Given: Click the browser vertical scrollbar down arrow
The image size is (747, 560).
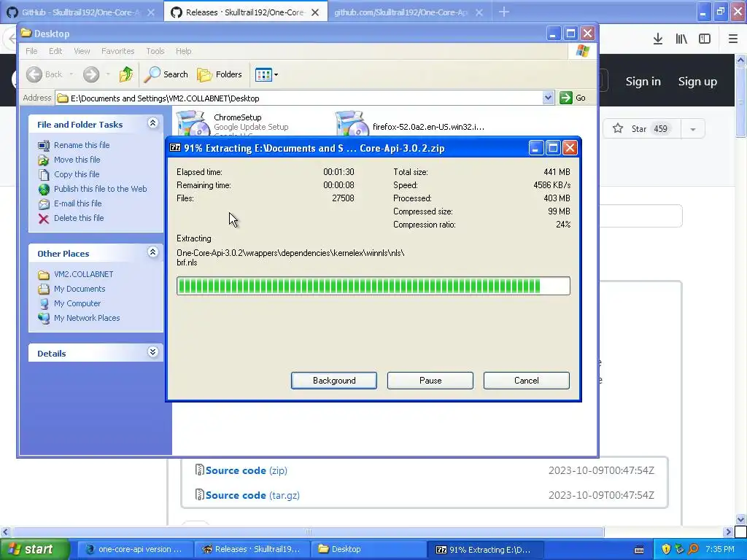Looking at the screenshot, I should (741, 519).
